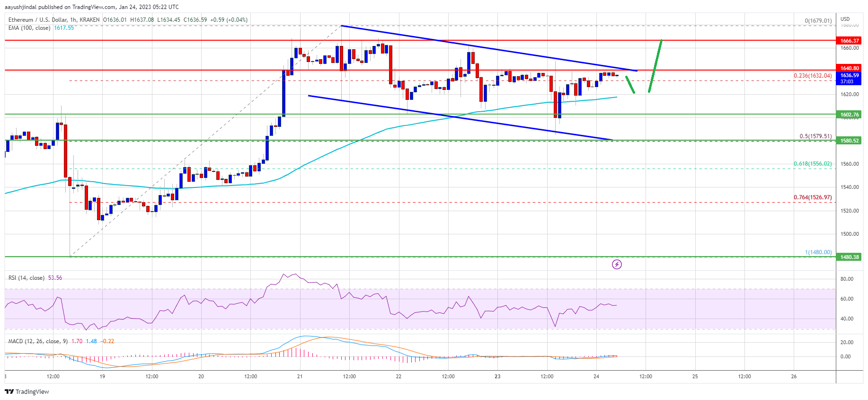
Task: Click the date label 24 on time axis
Action: pos(596,377)
